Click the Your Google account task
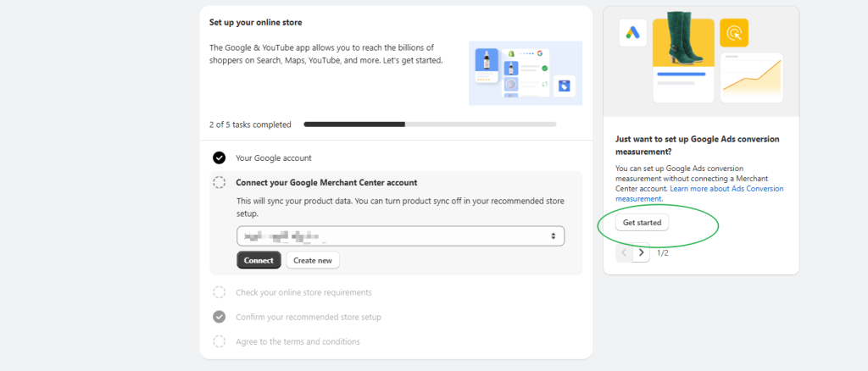Viewport: 868px width, 371px height. [274, 158]
